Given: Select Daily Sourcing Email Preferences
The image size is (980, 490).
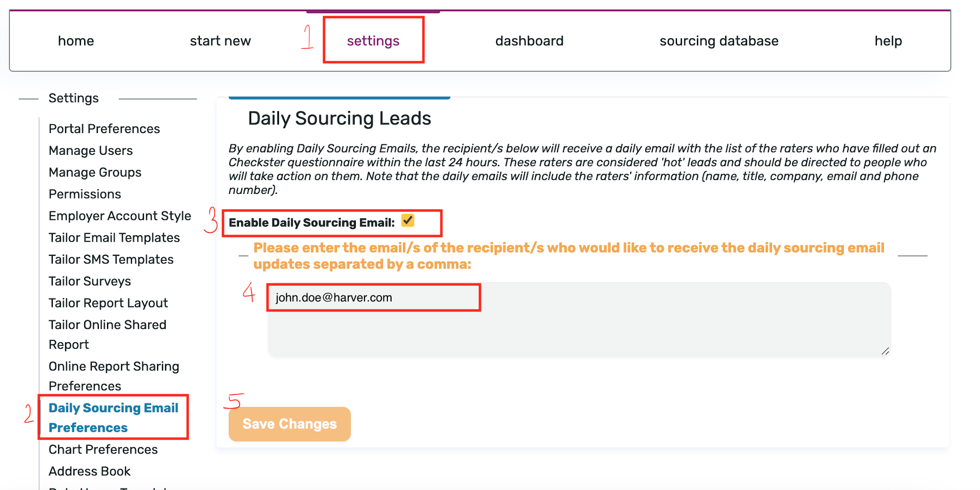Looking at the screenshot, I should tap(114, 417).
